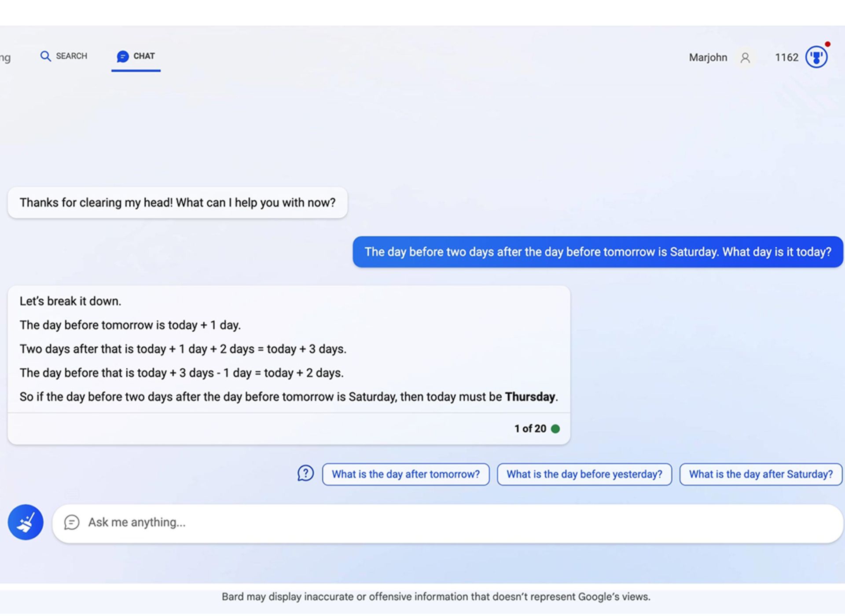Viewport: 845px width, 616px height.
Task: Expand the 1 of 20 responses selector
Action: coord(530,429)
